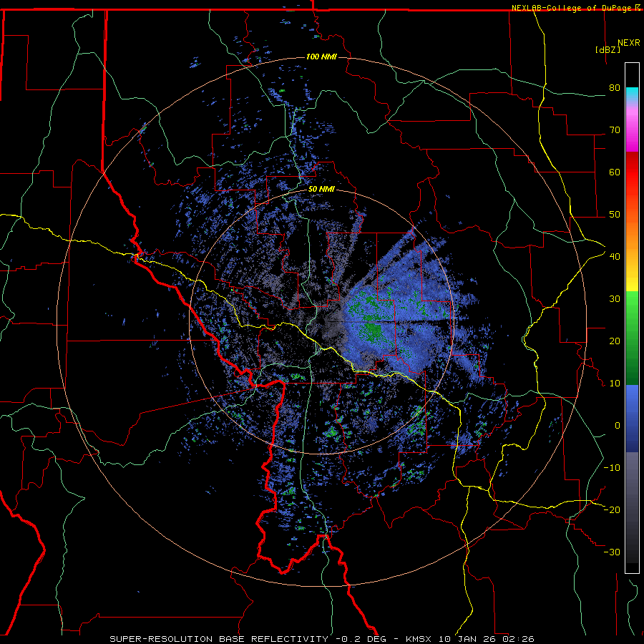Click the 20 value on the dBZ scale

coord(615,341)
